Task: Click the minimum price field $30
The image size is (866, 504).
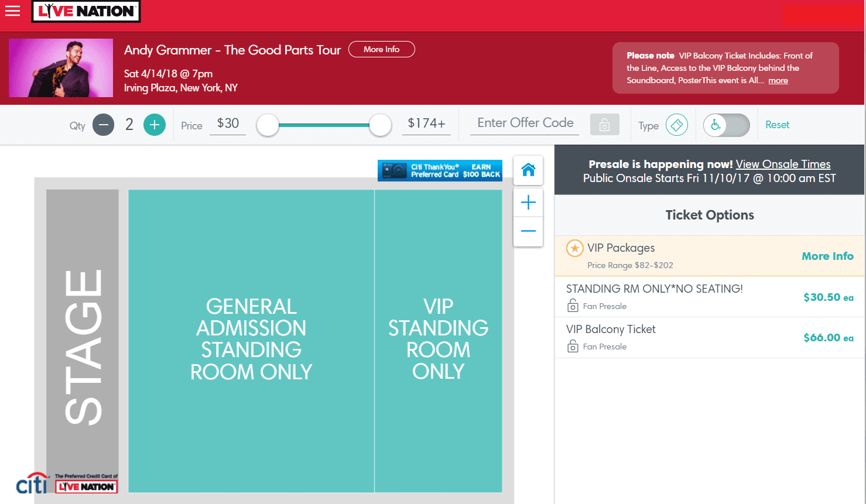Action: point(228,124)
